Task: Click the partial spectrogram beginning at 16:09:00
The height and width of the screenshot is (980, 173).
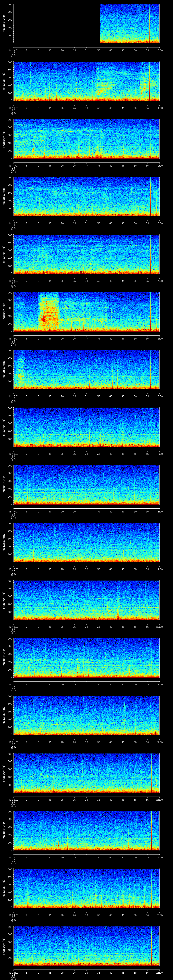Action: 130,24
